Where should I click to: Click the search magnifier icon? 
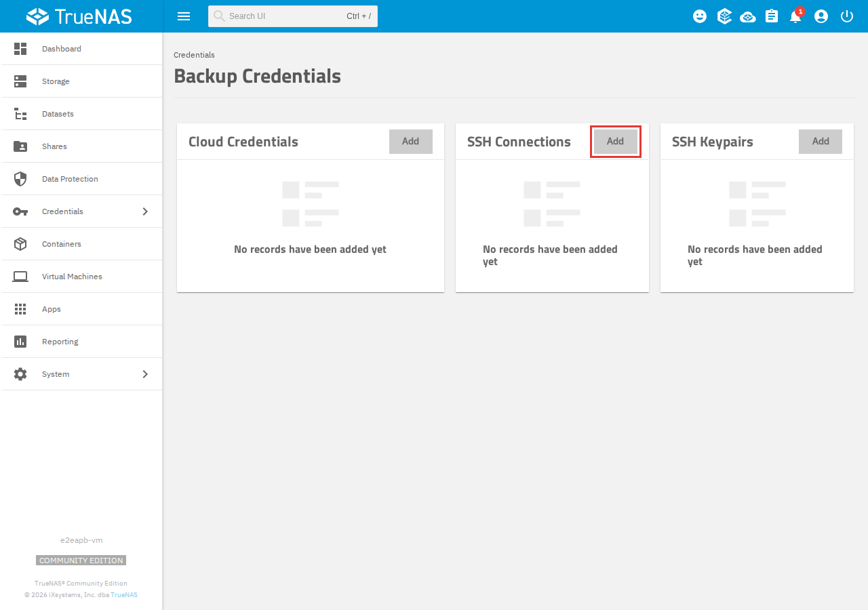point(219,16)
